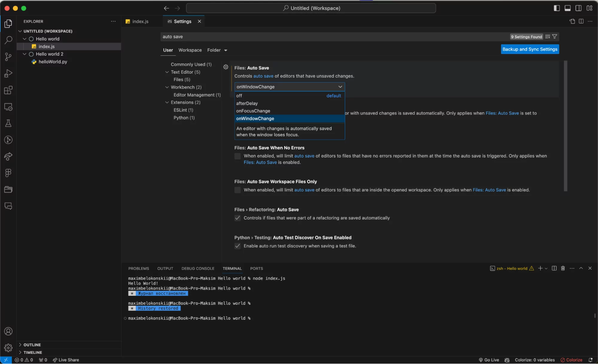
Task: Open the PROBLEMS panel tab
Action: pyautogui.click(x=139, y=268)
